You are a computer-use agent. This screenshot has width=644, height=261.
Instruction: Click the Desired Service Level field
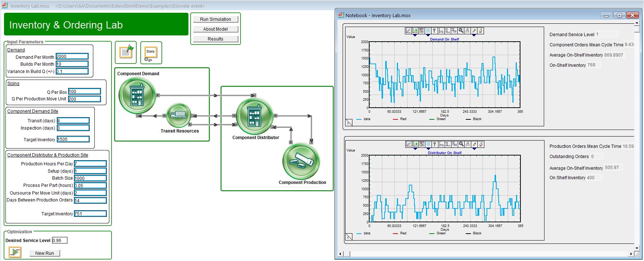(59, 240)
